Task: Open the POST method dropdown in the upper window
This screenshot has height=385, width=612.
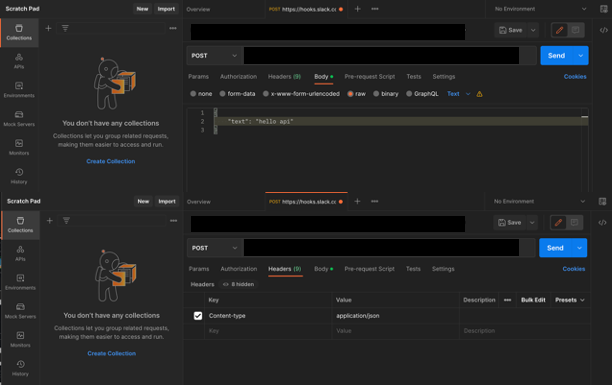Action: pyautogui.click(x=214, y=55)
